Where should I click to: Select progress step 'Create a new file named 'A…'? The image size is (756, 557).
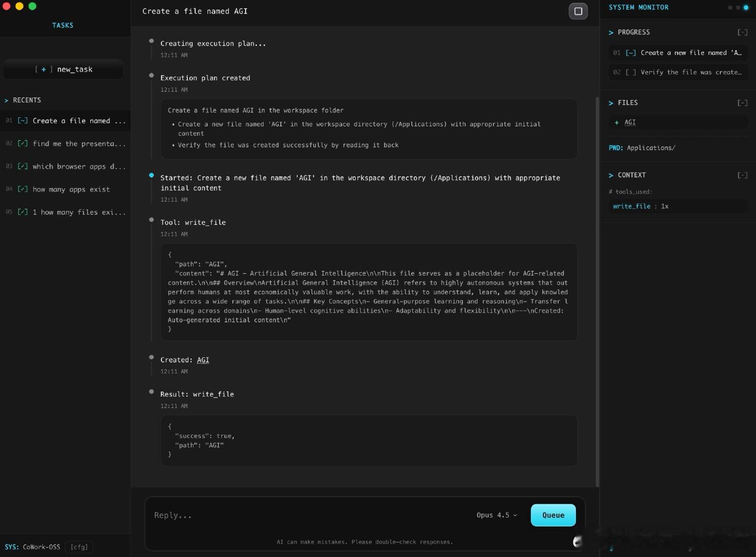[x=678, y=53]
